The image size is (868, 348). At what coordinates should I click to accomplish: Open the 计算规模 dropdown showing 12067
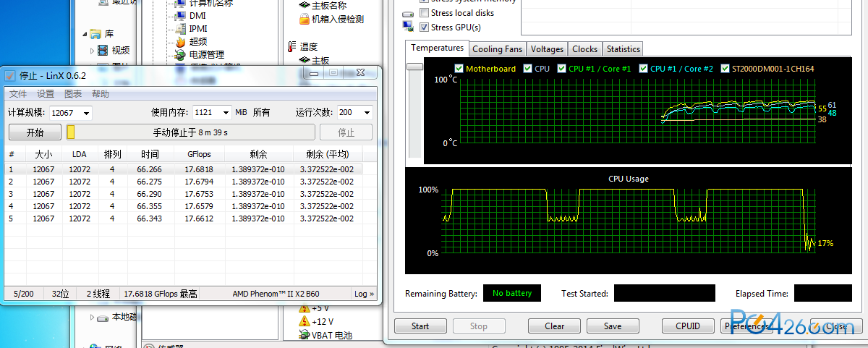coord(87,113)
